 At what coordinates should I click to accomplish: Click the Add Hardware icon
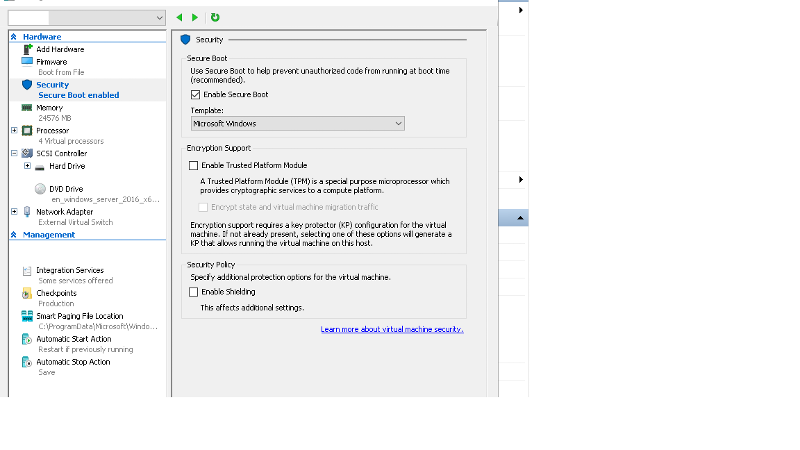(27, 49)
